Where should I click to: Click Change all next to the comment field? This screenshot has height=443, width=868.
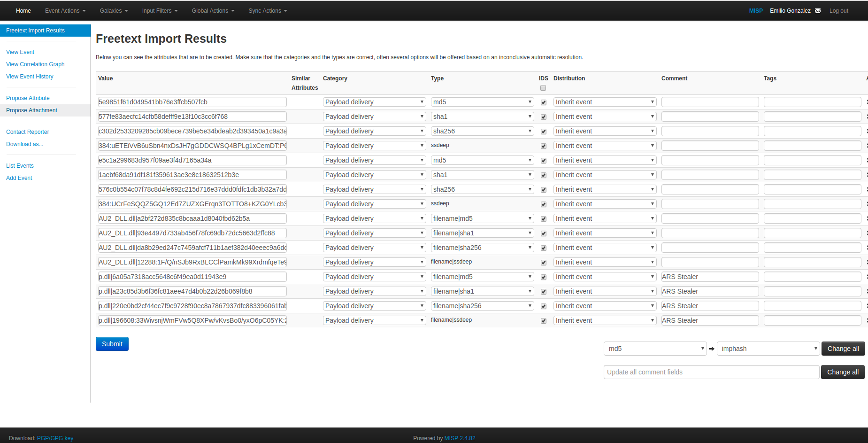(843, 372)
